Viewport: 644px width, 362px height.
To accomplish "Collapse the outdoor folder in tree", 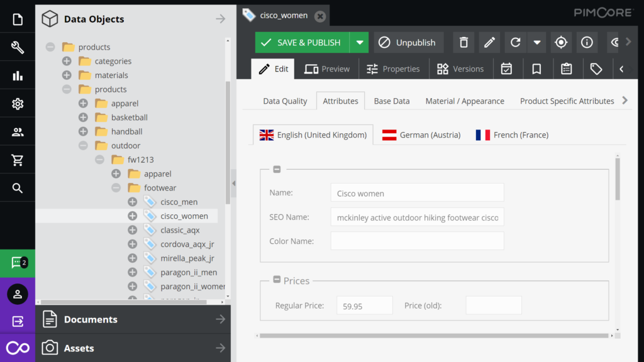I will coord(83,146).
